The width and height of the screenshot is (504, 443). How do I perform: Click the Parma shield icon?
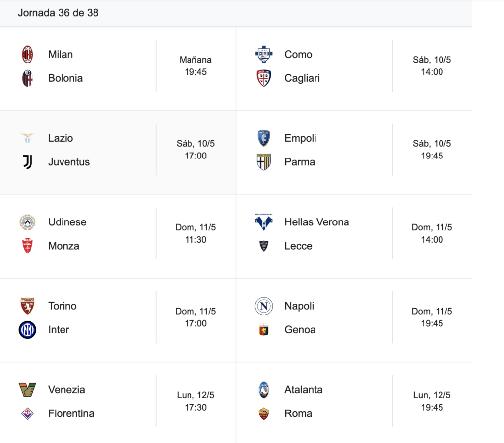(x=264, y=162)
